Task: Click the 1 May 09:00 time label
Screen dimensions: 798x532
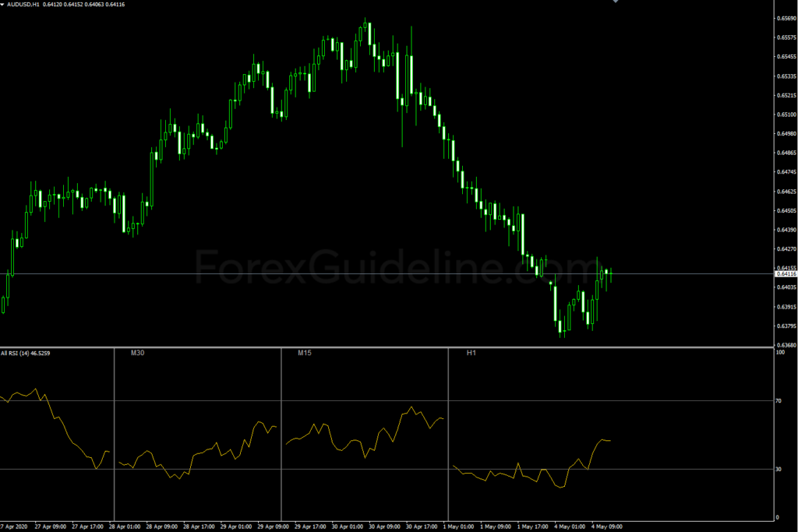Action: tap(496, 527)
